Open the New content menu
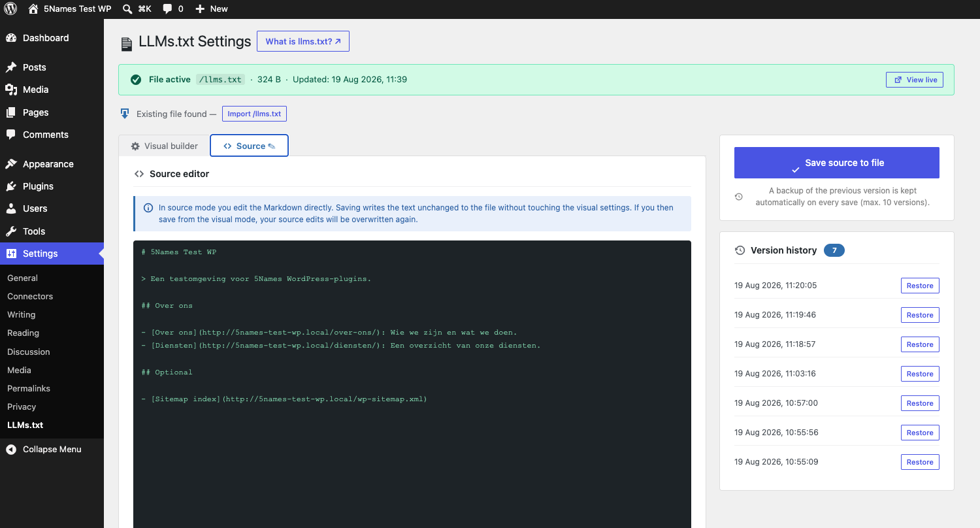Image resolution: width=980 pixels, height=528 pixels. [212, 9]
